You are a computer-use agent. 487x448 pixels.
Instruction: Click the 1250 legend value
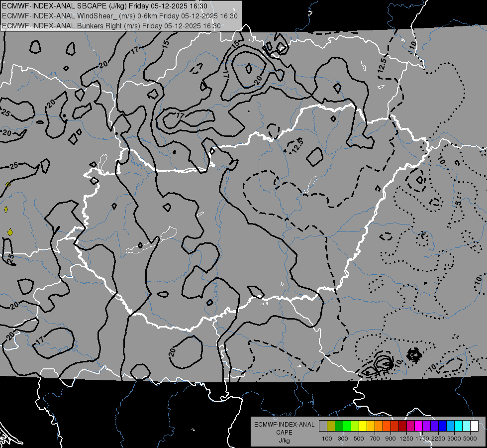(406, 439)
